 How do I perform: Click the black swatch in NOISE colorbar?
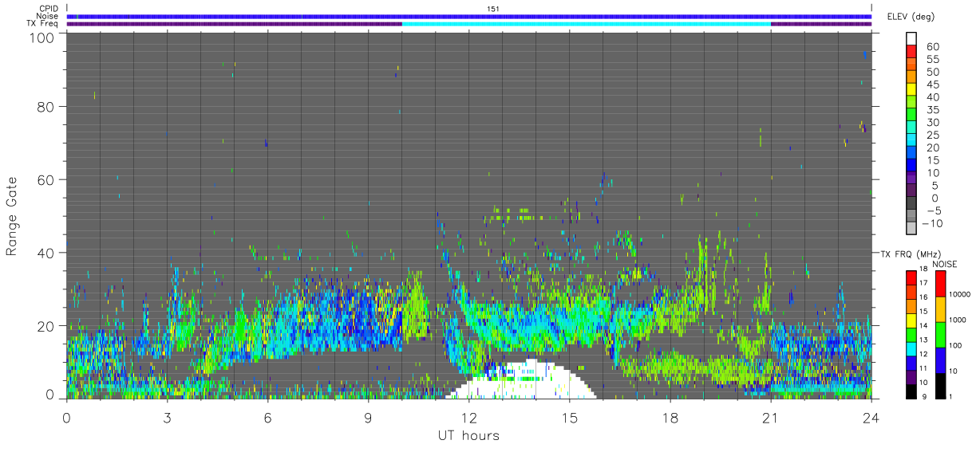940,384
